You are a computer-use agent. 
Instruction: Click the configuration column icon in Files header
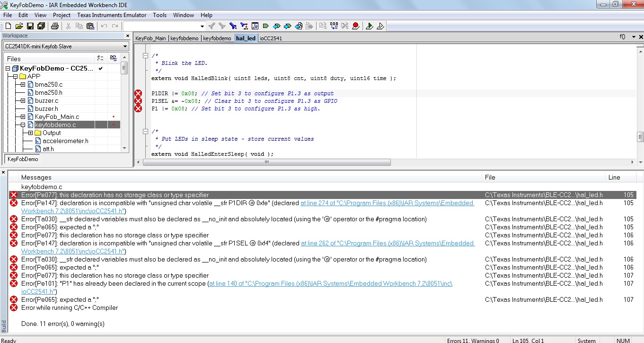click(x=100, y=58)
